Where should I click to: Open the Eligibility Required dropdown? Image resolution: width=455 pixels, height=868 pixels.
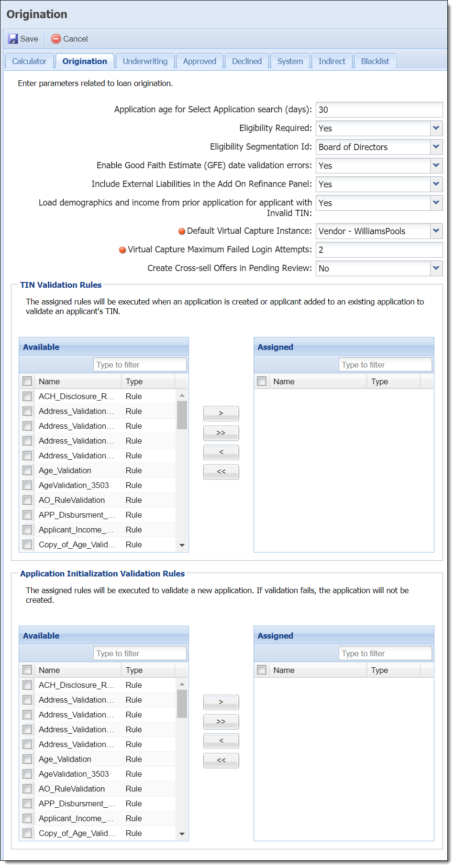436,128
